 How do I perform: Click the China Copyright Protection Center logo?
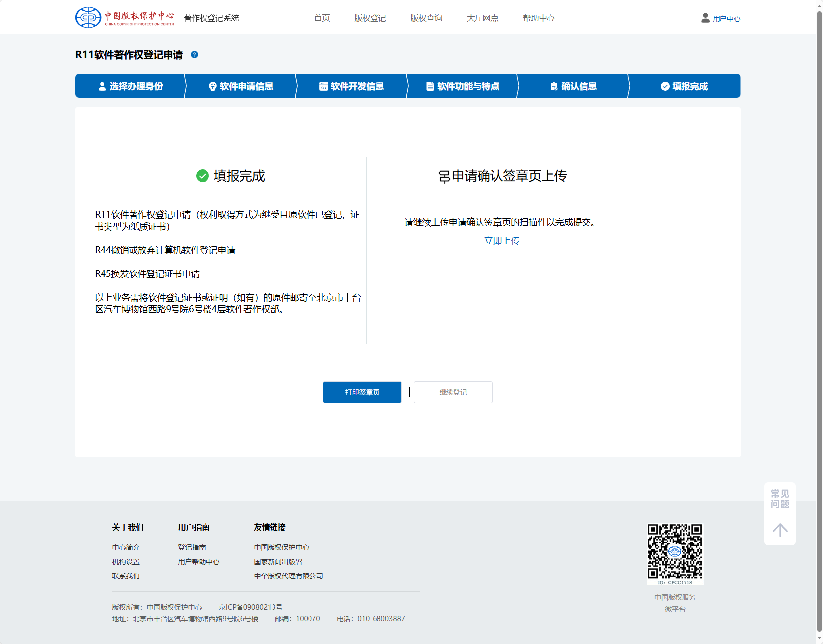pyautogui.click(x=125, y=17)
